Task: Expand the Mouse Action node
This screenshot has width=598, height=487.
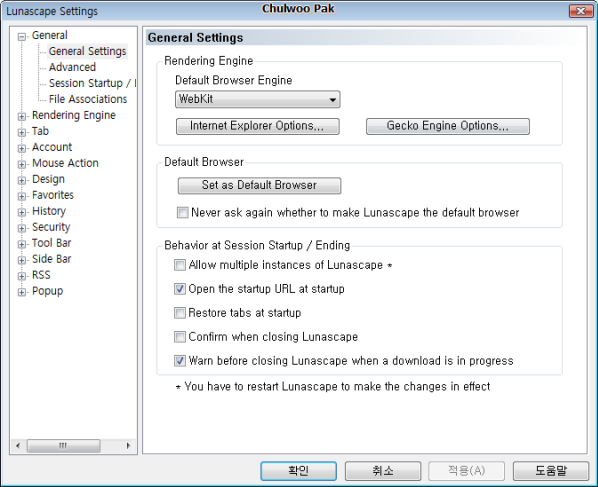Action: click(x=22, y=165)
